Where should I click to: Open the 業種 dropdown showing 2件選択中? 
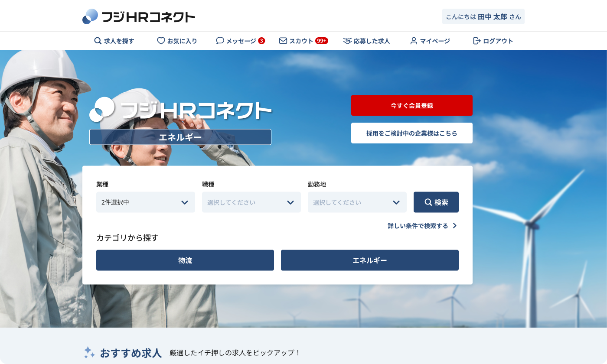(146, 202)
